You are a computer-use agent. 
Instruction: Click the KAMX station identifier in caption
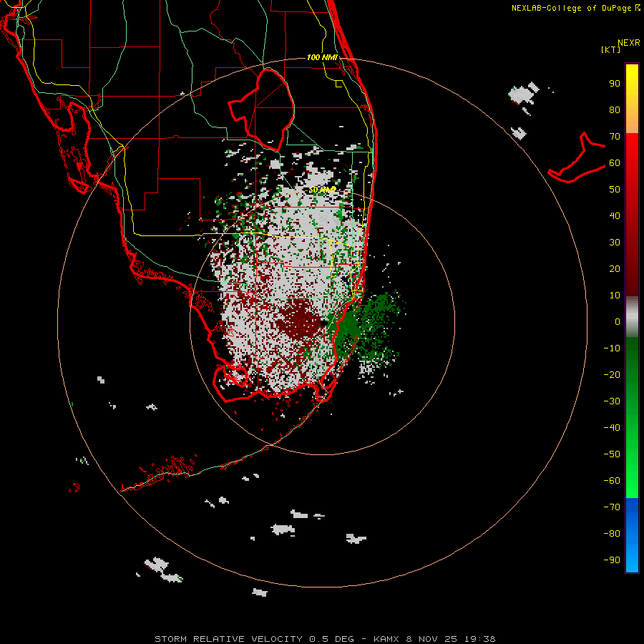click(x=386, y=639)
